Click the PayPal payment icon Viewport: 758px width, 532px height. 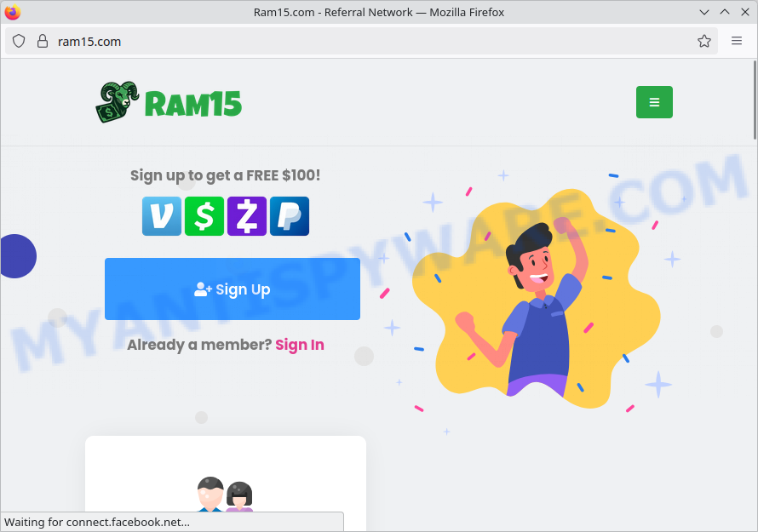pos(290,216)
